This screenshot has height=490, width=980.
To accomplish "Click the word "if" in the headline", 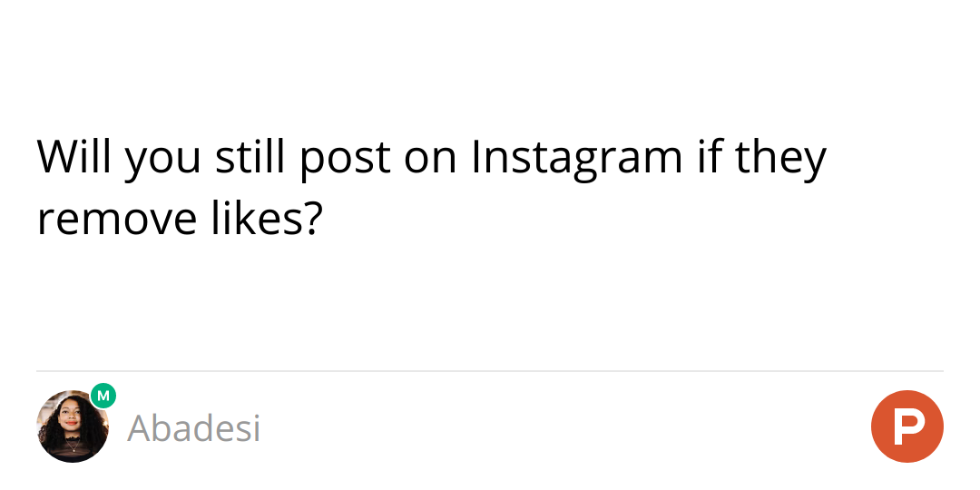I will [x=708, y=157].
